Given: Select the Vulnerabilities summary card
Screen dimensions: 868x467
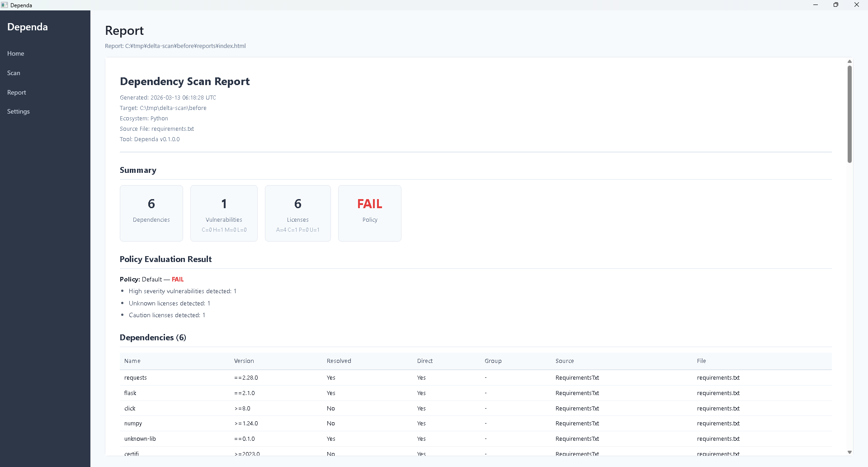Looking at the screenshot, I should [224, 213].
